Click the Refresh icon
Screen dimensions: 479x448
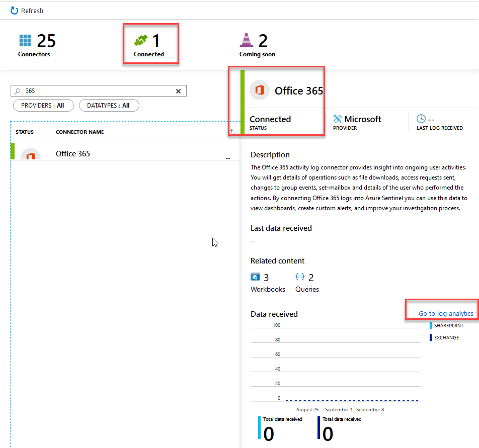click(15, 11)
